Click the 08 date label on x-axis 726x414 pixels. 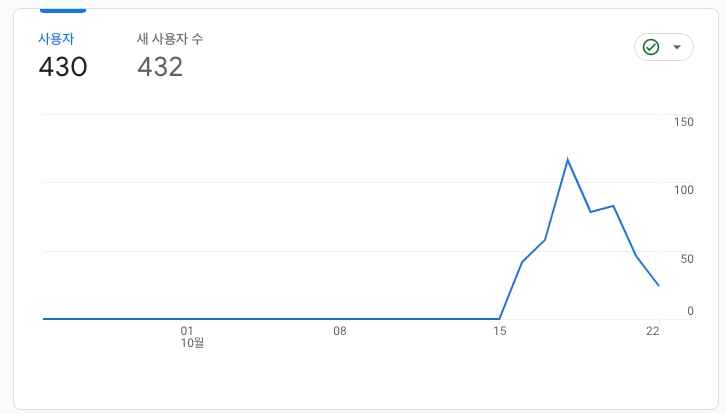[340, 331]
